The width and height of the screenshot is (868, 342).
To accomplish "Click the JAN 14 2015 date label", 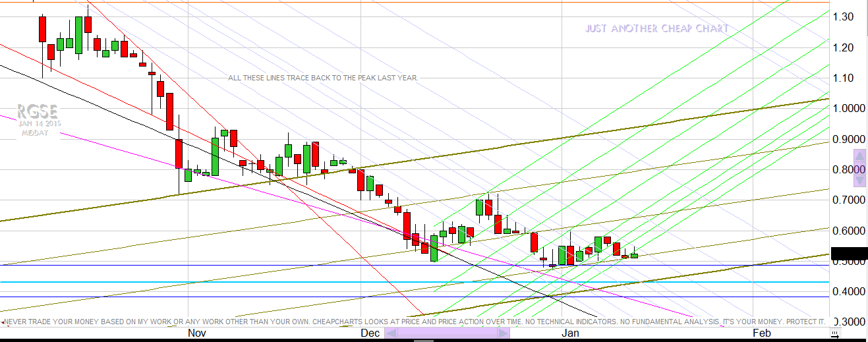I will 38,124.
